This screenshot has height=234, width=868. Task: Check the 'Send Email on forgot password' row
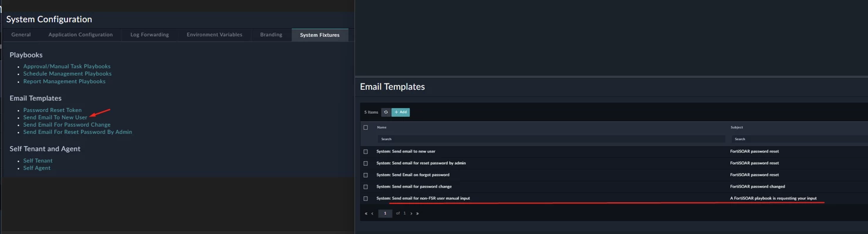tap(366, 175)
